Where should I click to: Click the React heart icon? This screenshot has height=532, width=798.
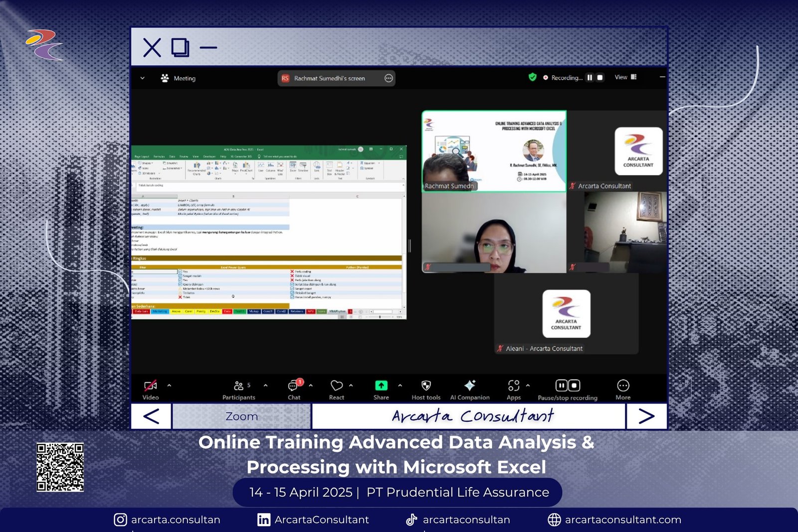click(x=337, y=386)
